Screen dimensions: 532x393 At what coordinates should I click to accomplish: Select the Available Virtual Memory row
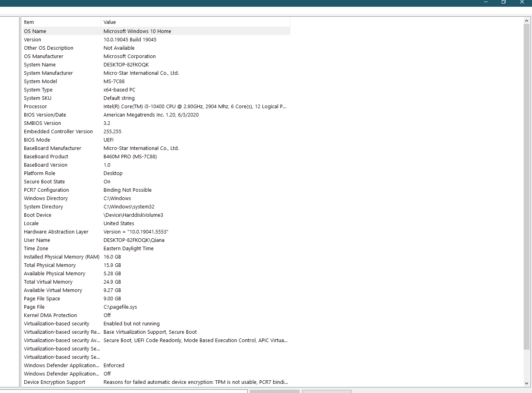(x=156, y=290)
